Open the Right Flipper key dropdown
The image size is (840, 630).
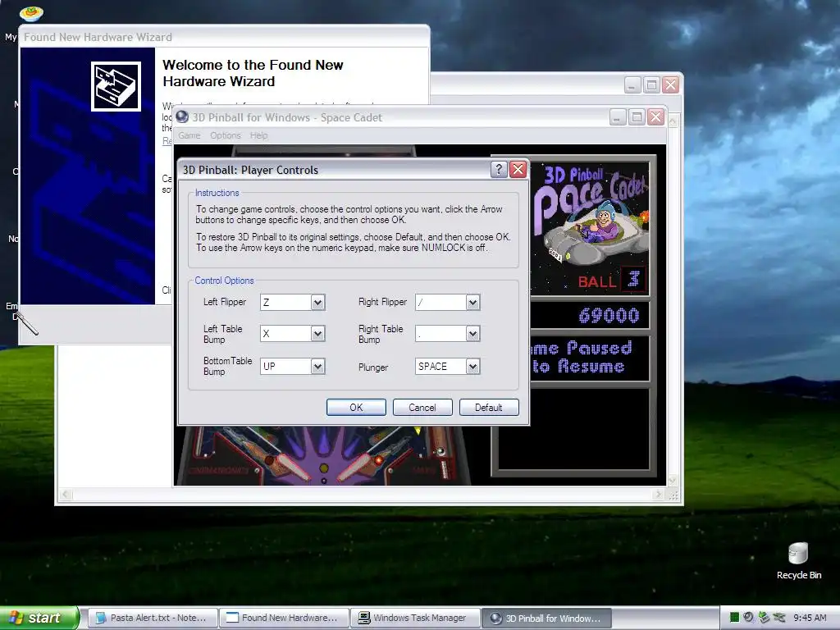tap(472, 302)
